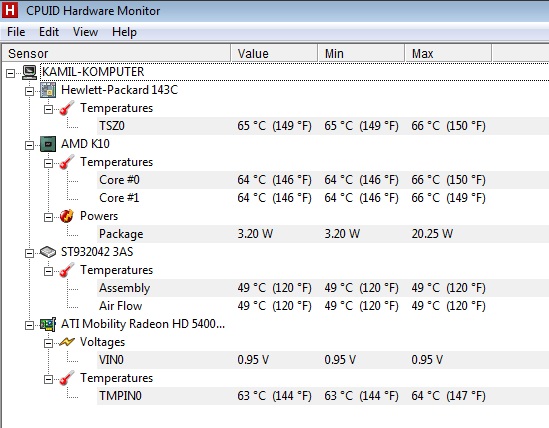This screenshot has width=549, height=428.
Task: Click the Max column header
Action: (x=448, y=54)
